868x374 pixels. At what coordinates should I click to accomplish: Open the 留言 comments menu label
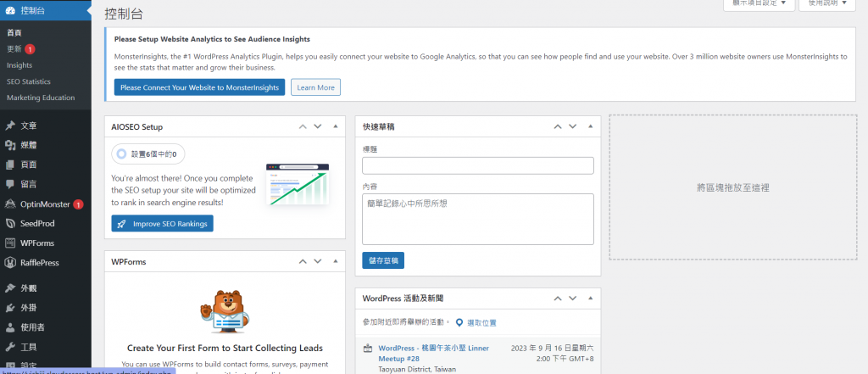pos(29,184)
